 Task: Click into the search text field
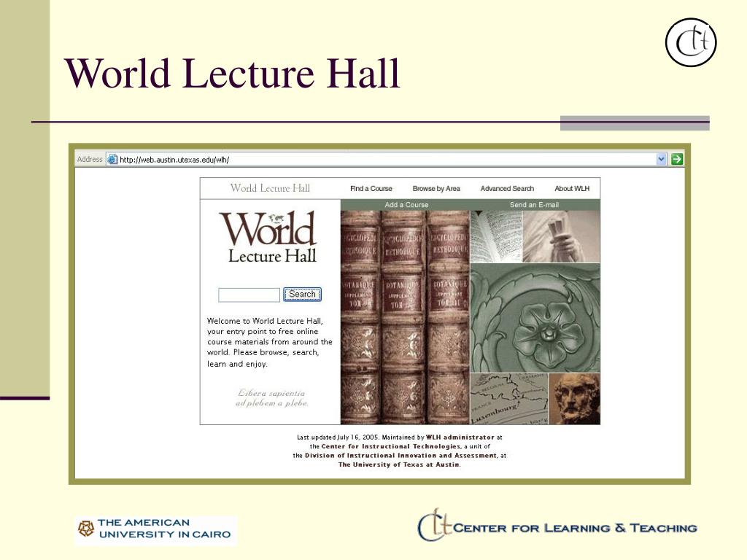coord(249,295)
